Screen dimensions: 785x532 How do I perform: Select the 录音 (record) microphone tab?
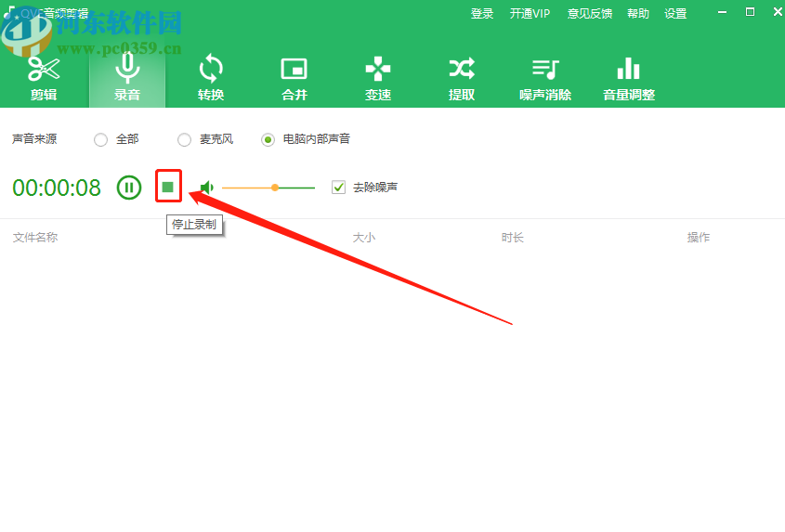(127, 79)
